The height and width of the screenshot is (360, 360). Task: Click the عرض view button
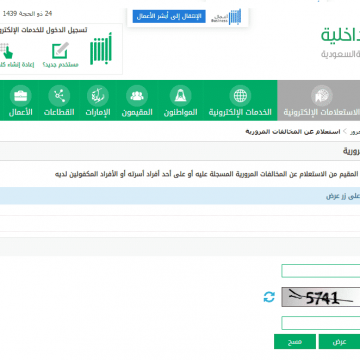(339, 342)
